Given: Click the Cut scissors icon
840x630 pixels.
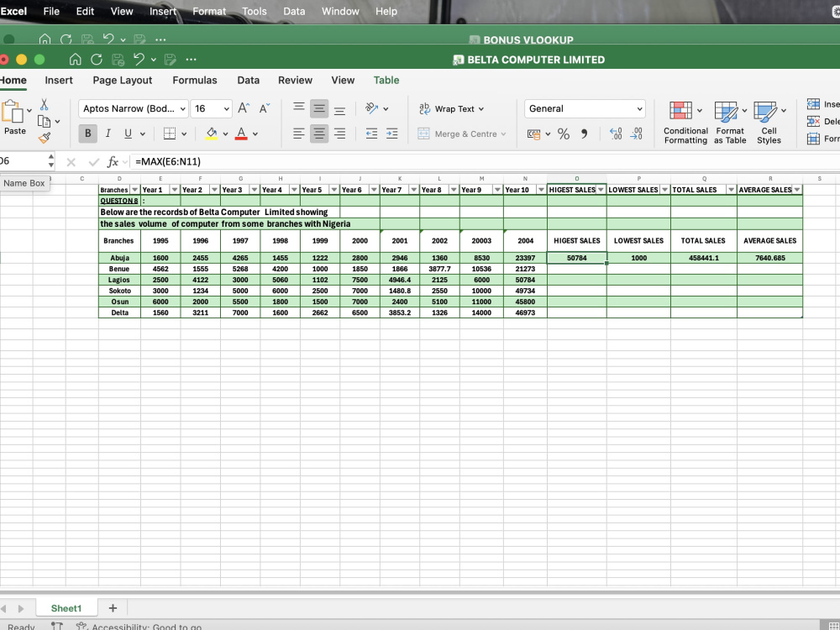Looking at the screenshot, I should click(x=44, y=104).
